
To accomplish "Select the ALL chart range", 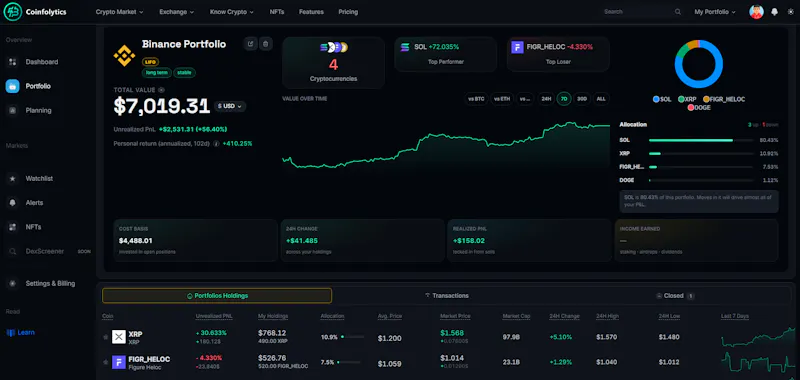I will click(601, 99).
